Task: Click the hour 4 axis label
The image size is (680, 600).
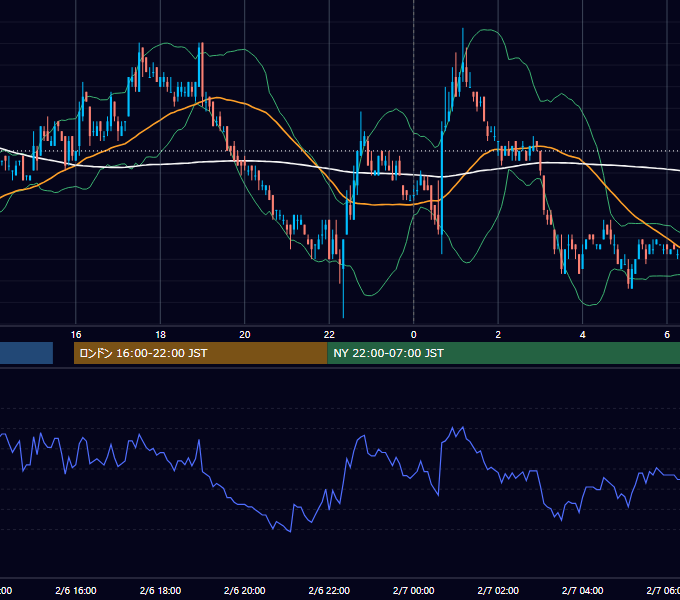Action: pyautogui.click(x=582, y=335)
